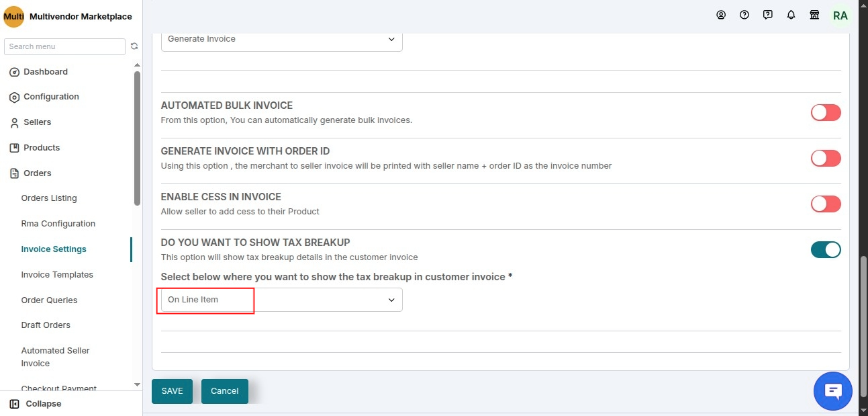Click the FAQ chat question icon
The width and height of the screenshot is (868, 416).
768,15
